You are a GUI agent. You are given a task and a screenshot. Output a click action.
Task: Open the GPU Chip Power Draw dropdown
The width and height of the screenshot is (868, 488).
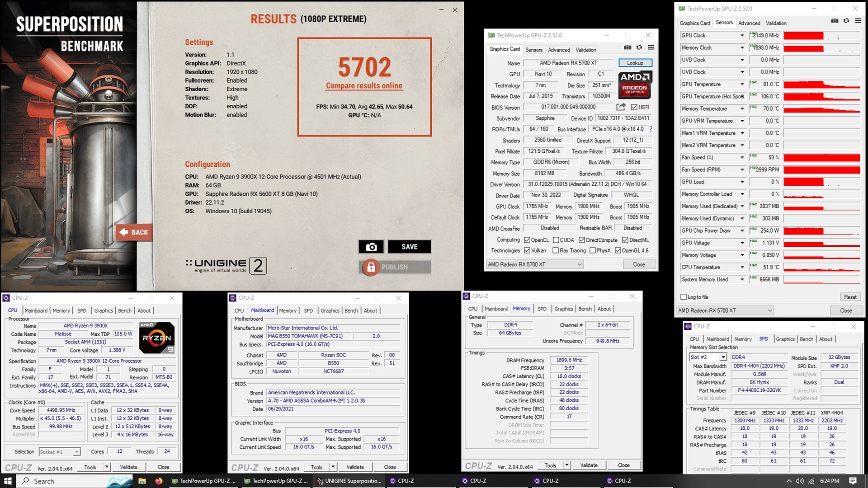point(742,230)
